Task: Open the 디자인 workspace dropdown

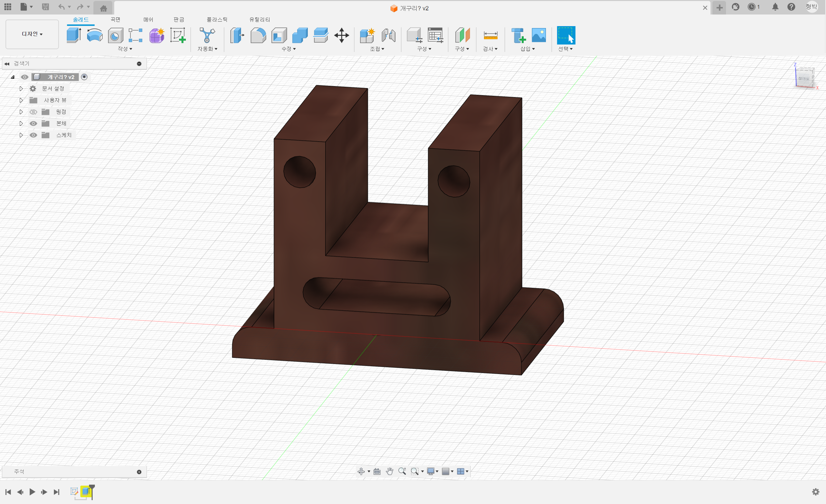Action: tap(32, 34)
